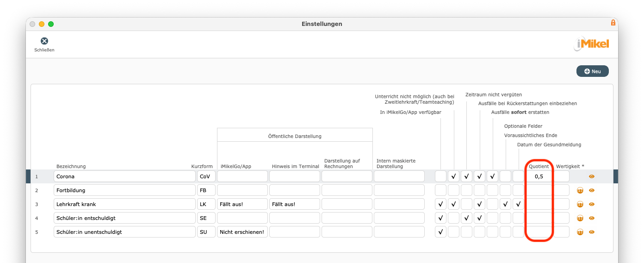Click the Quotient field showing 0,5
The height and width of the screenshot is (263, 644).
click(539, 176)
